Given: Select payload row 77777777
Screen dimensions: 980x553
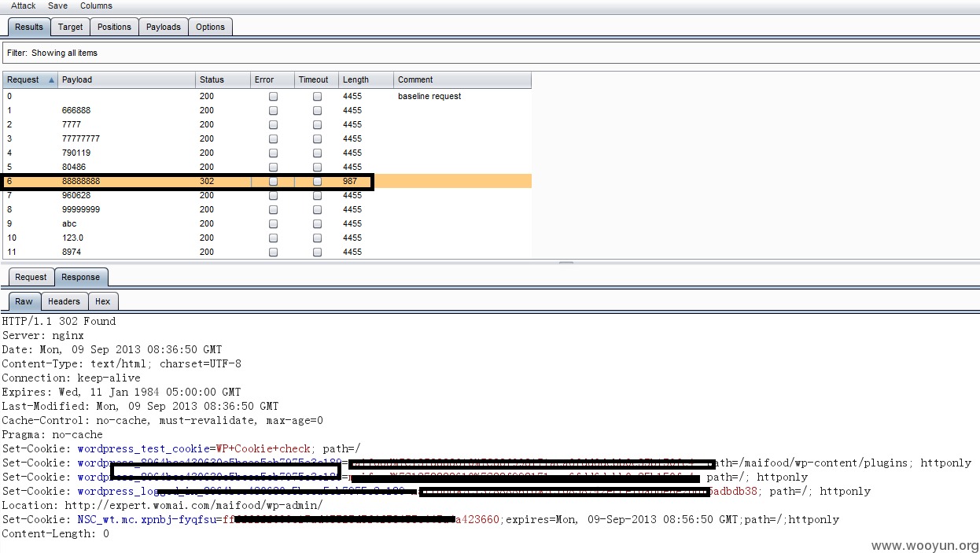Looking at the screenshot, I should [x=267, y=138].
